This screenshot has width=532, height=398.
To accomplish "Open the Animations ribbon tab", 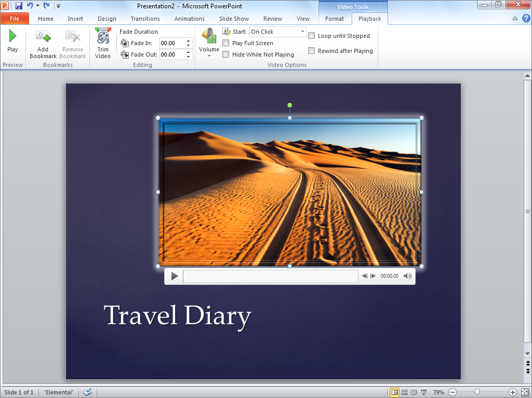I will (189, 19).
